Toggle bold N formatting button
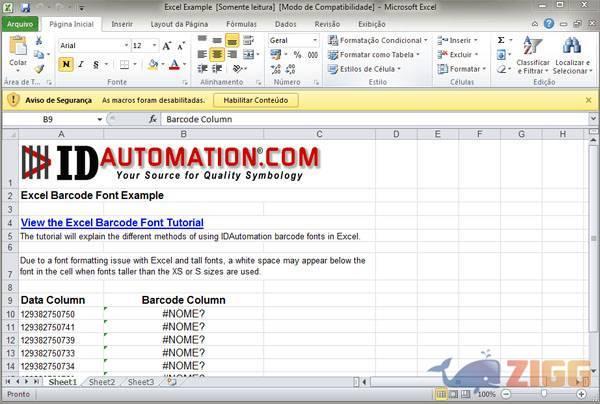 (66, 64)
